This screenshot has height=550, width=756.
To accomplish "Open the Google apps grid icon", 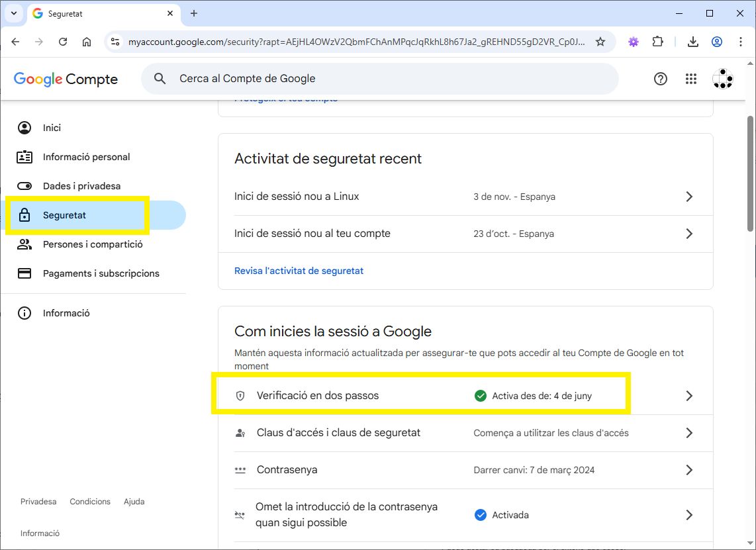I will pyautogui.click(x=691, y=79).
